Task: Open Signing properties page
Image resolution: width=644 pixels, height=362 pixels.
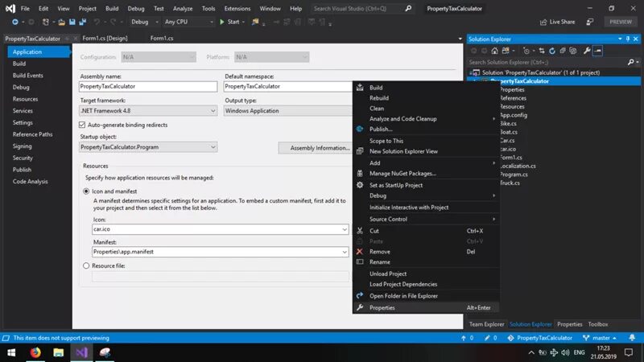Action: pos(23,146)
